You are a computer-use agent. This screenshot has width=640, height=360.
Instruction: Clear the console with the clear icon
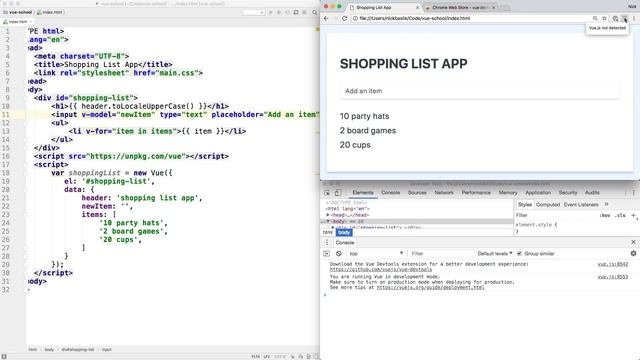point(338,253)
